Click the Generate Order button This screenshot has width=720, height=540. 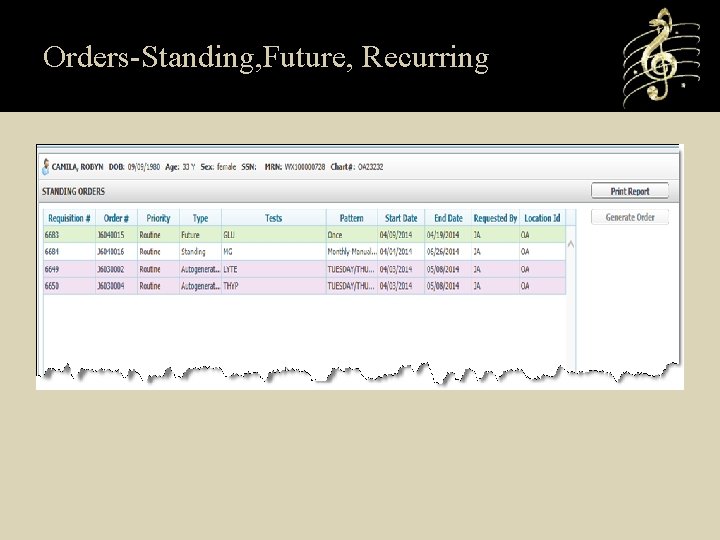pyautogui.click(x=630, y=217)
